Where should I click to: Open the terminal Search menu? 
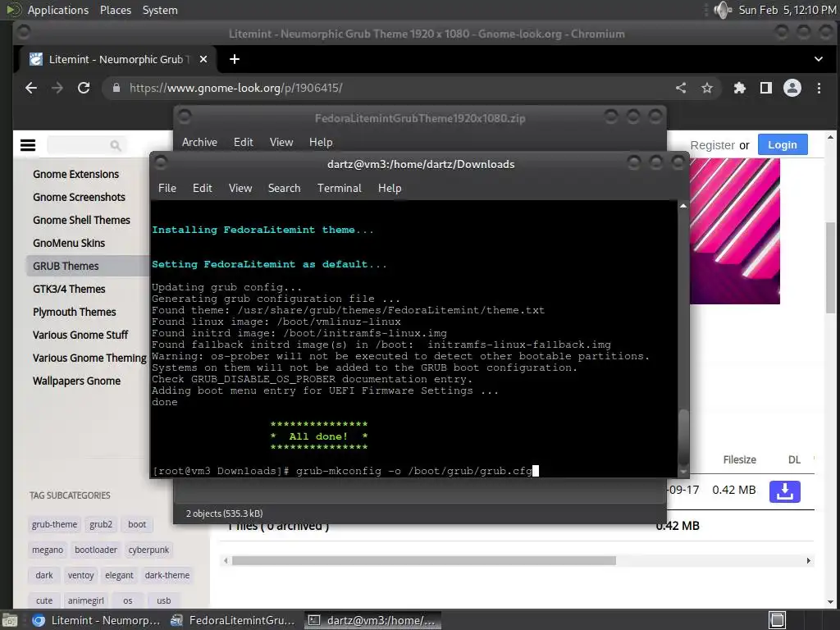(x=284, y=188)
